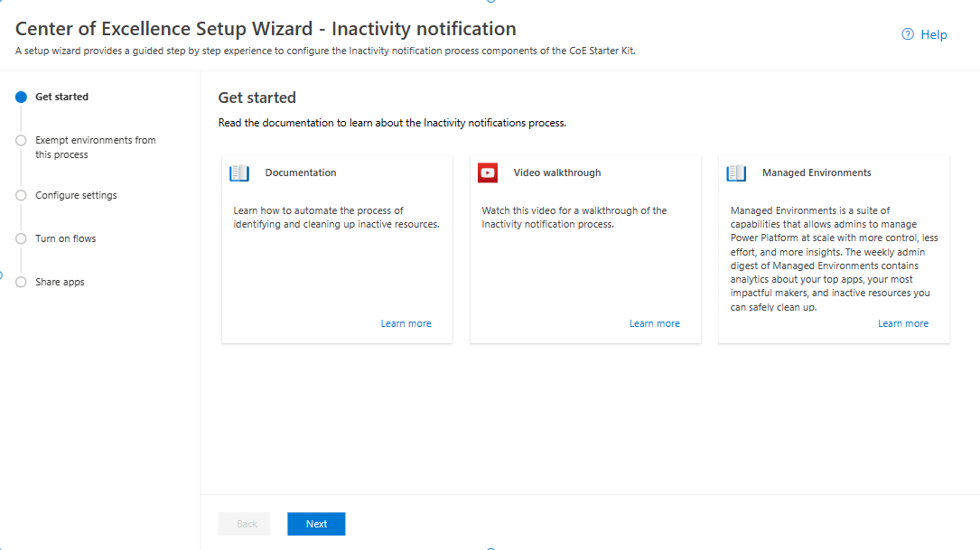The image size is (980, 550).
Task: Select the Get started step circle
Action: coord(22,97)
